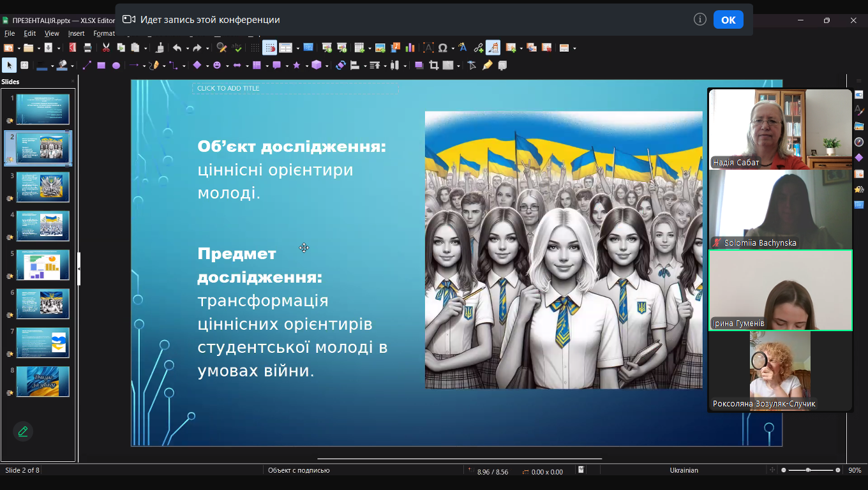Toggle the Display Grid dotted icon
The height and width of the screenshot is (490, 868).
tap(255, 48)
